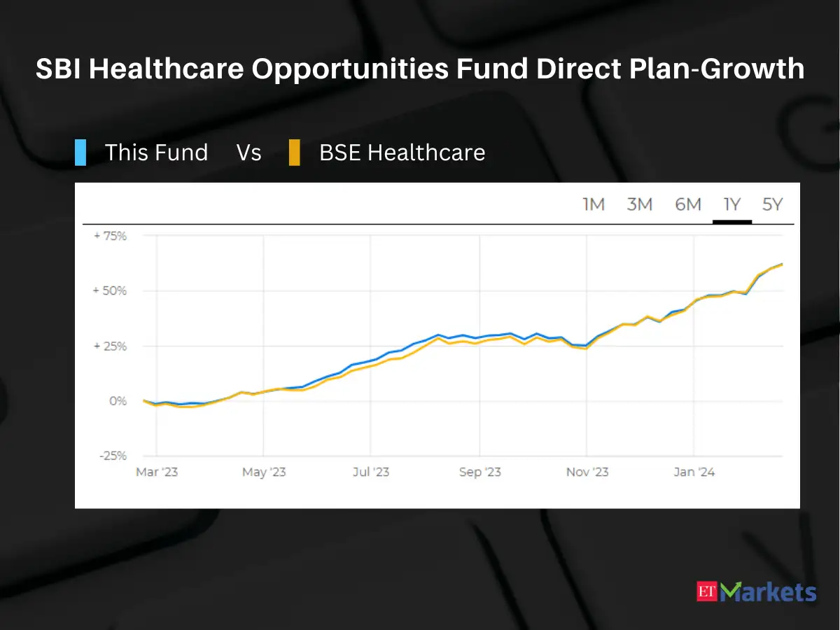Select the active 1Y range tab

click(x=732, y=204)
